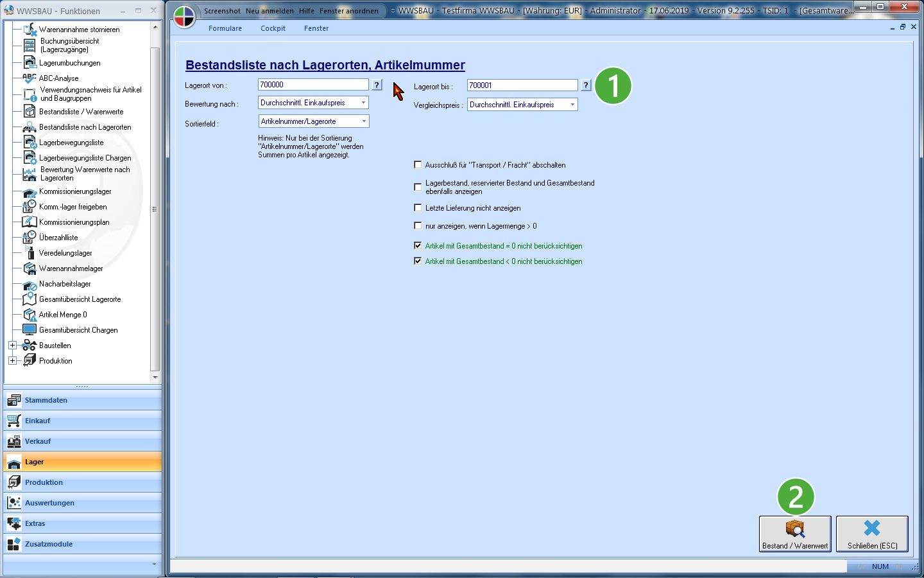Click the Bestandsliste nach Lagerorten icon
Viewport: 924px width, 578px height.
(30, 127)
